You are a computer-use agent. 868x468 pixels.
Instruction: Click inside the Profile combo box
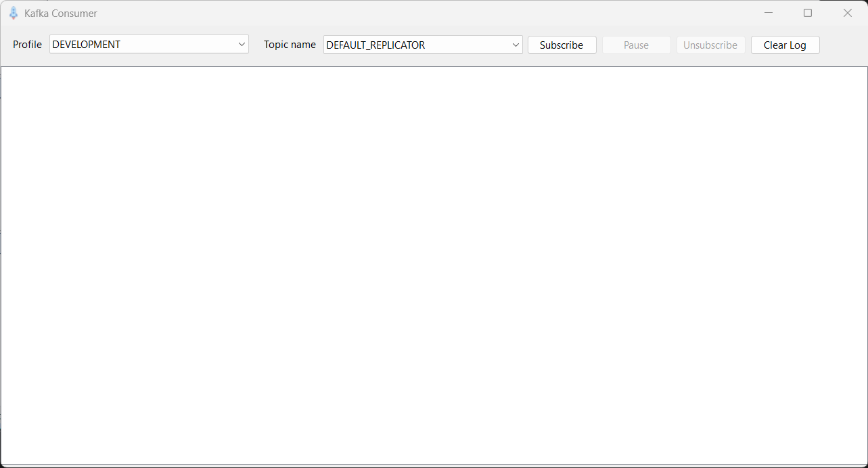[x=135, y=44]
